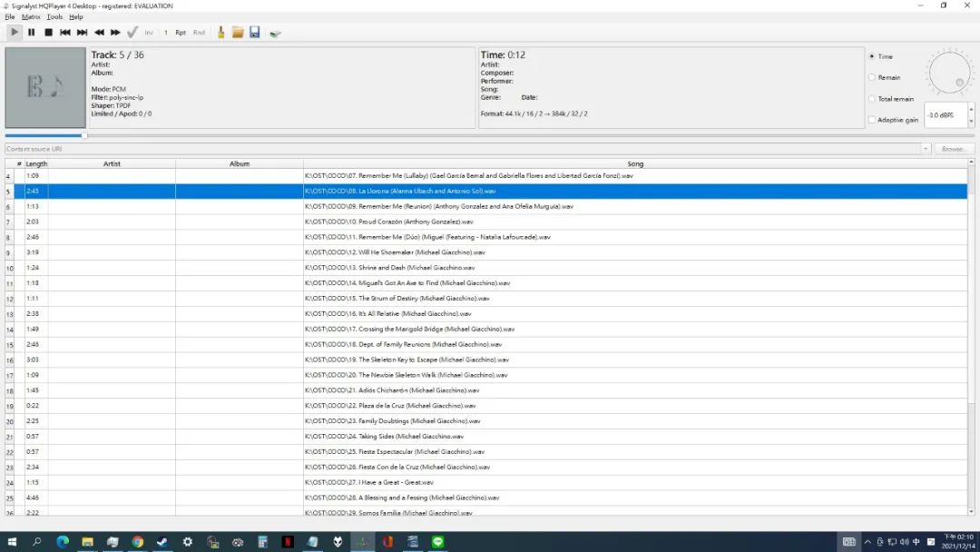Click the Length column header
The height and width of the screenshot is (552, 980).
coord(36,164)
